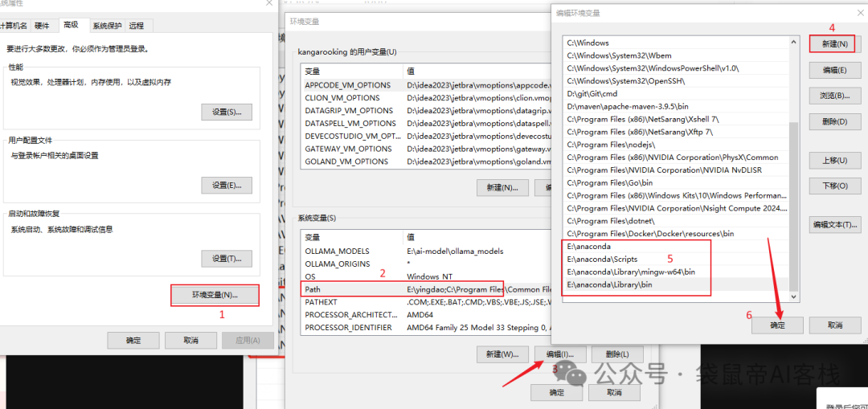Switch to the 高级 tab
This screenshot has width=868, height=409.
coord(72,24)
